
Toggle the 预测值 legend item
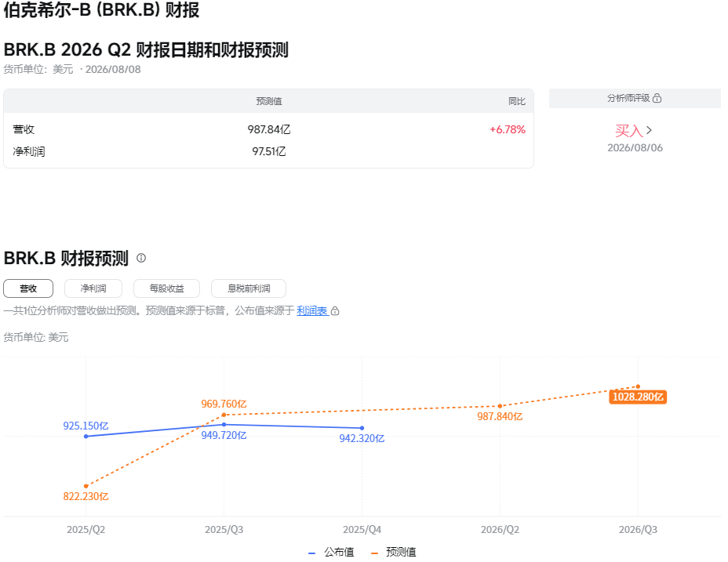394,553
